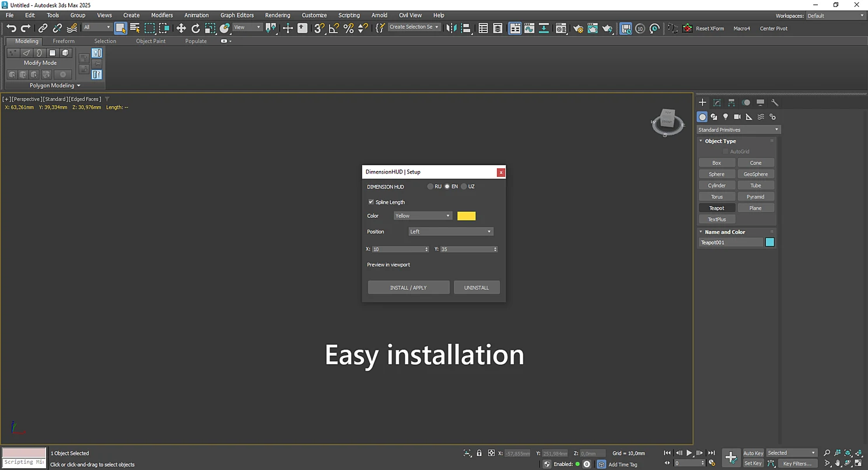868x470 pixels.
Task: Open the Utilities wrench panel
Action: tap(775, 102)
